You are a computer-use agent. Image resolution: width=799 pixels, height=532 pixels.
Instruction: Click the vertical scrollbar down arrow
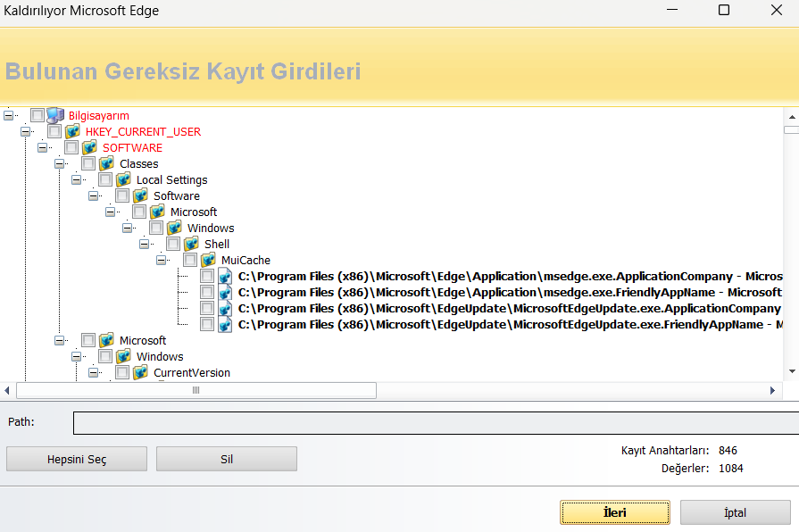(x=792, y=371)
